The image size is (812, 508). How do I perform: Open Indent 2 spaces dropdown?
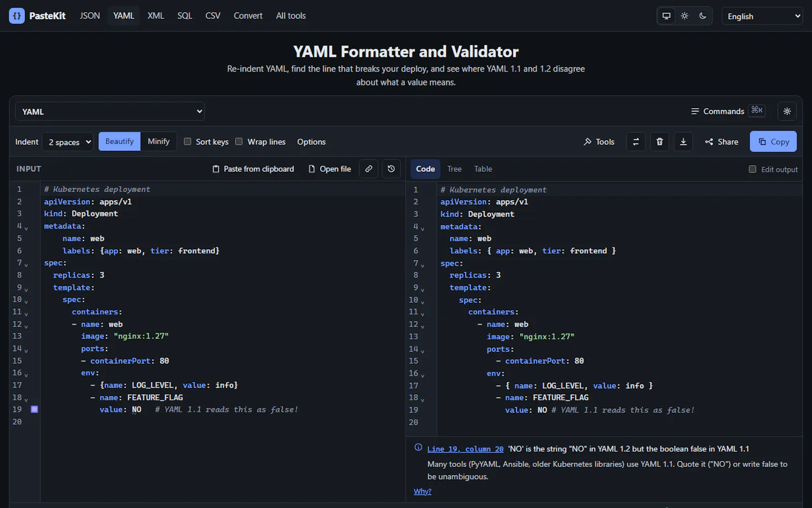pyautogui.click(x=68, y=142)
